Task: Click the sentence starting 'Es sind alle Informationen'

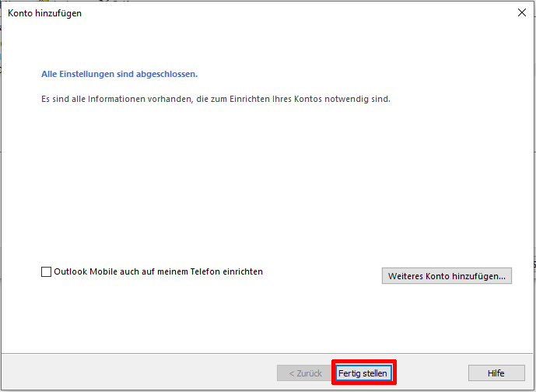Action: (215, 100)
